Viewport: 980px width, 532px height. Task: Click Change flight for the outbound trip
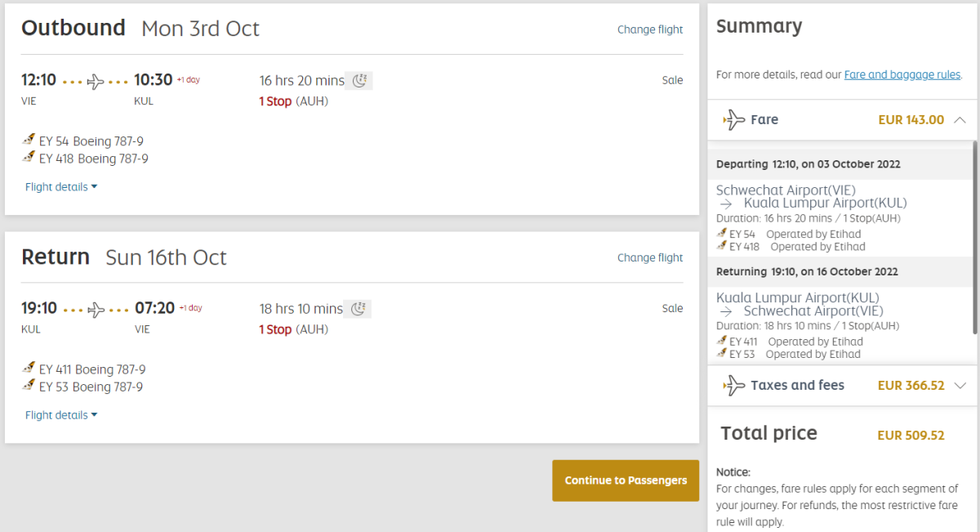650,29
